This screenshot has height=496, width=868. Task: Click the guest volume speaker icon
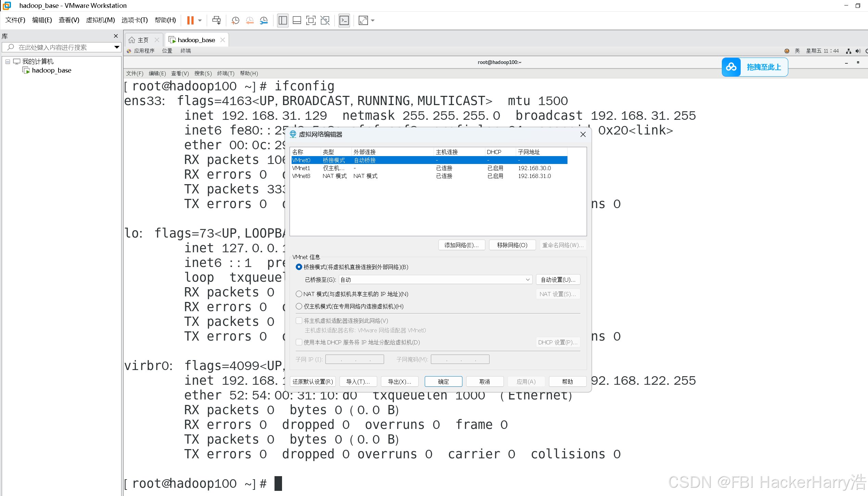(x=858, y=51)
